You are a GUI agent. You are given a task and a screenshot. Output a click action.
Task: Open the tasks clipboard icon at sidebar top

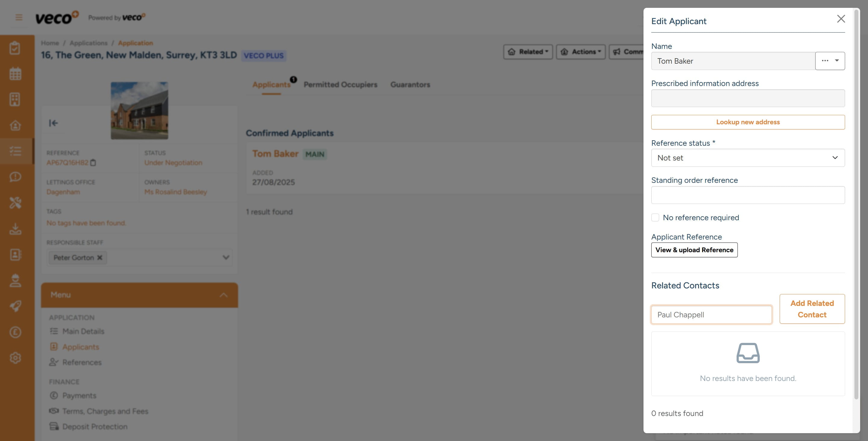tap(15, 48)
